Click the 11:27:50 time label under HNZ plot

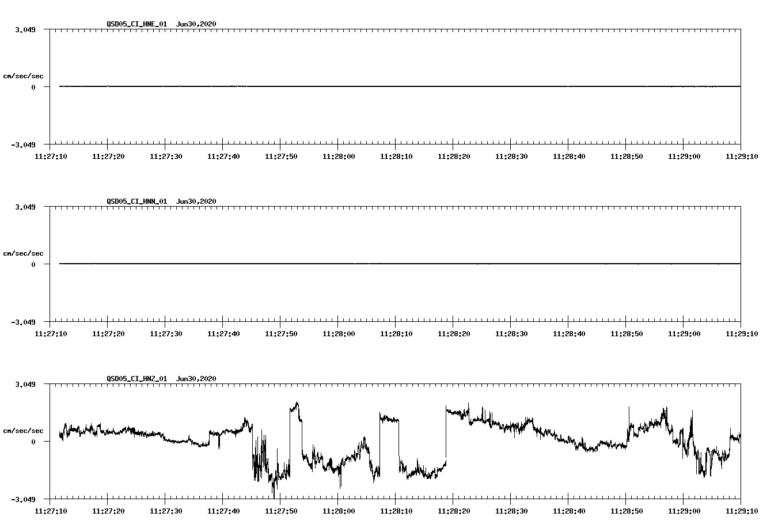[x=281, y=511]
